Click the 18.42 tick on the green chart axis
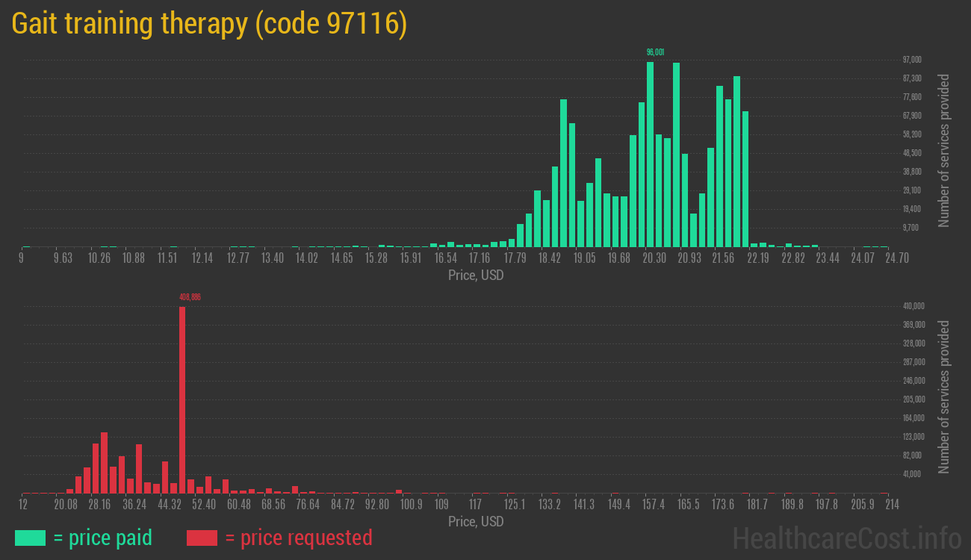The height and width of the screenshot is (560, 971). [550, 258]
